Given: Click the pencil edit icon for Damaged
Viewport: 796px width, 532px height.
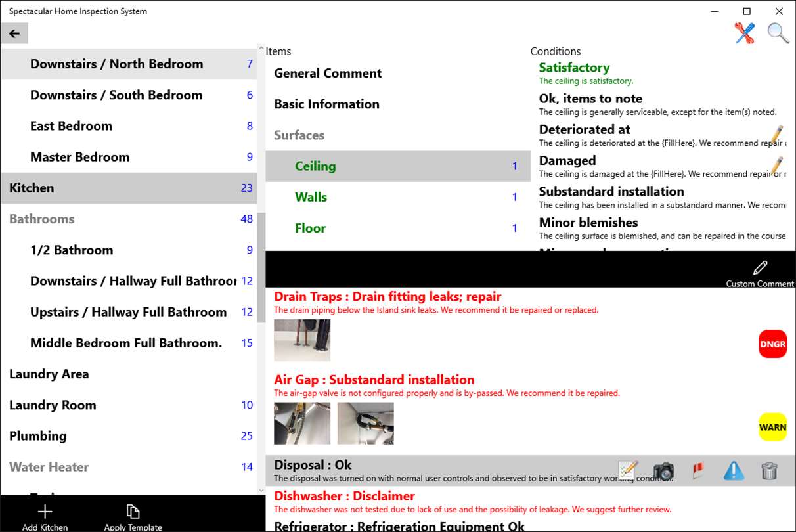Looking at the screenshot, I should (776, 164).
